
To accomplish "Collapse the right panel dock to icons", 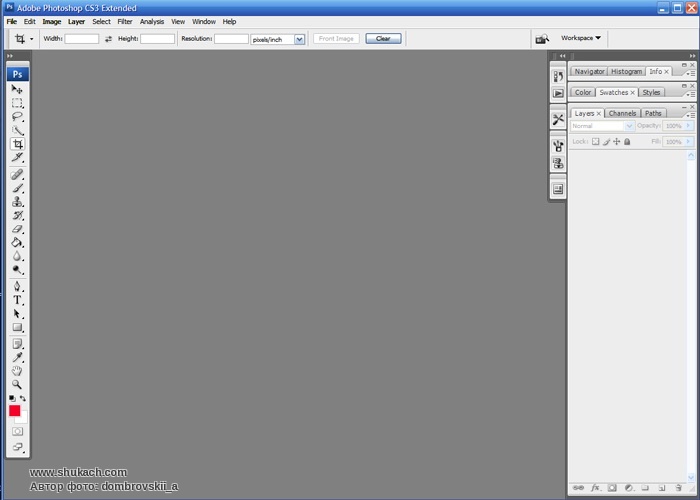I will coord(692,56).
